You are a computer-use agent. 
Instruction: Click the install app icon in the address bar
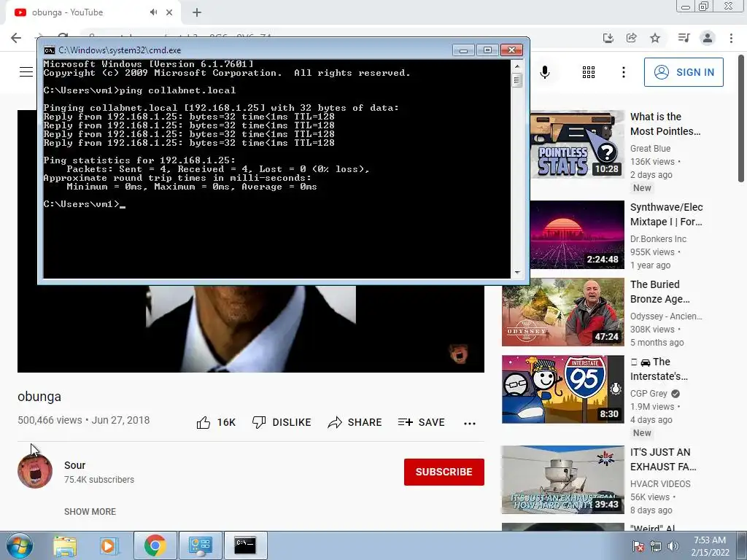click(608, 38)
